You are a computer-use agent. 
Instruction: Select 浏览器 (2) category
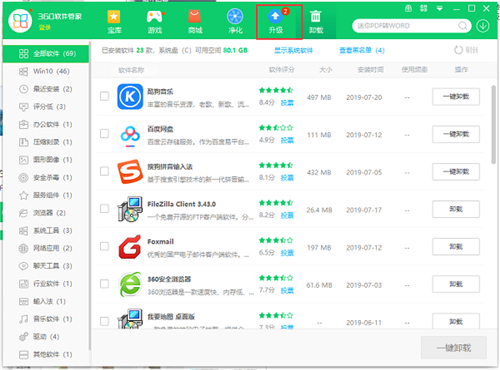click(x=46, y=213)
